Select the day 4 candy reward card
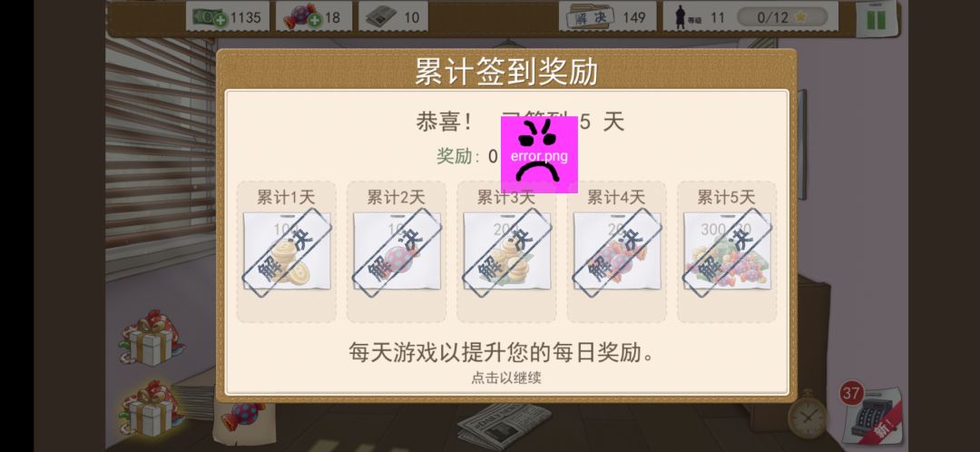 616,251
